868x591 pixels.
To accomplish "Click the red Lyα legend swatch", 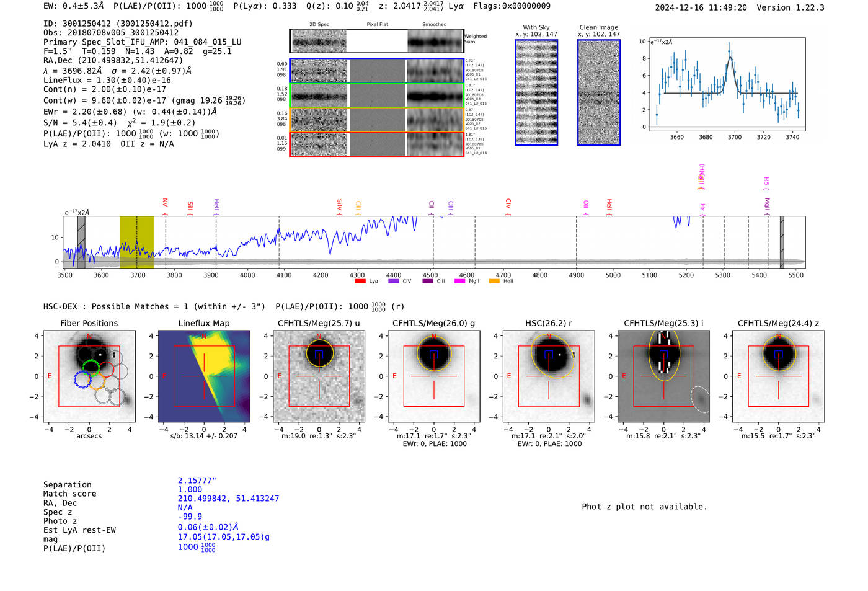I will [x=360, y=282].
